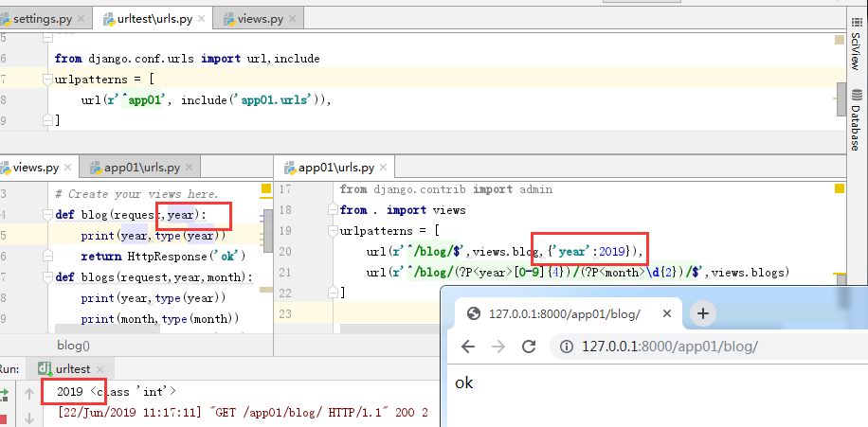Image resolution: width=868 pixels, height=427 pixels.
Task: Select views.py tab in lower left pane
Action: tap(36, 167)
